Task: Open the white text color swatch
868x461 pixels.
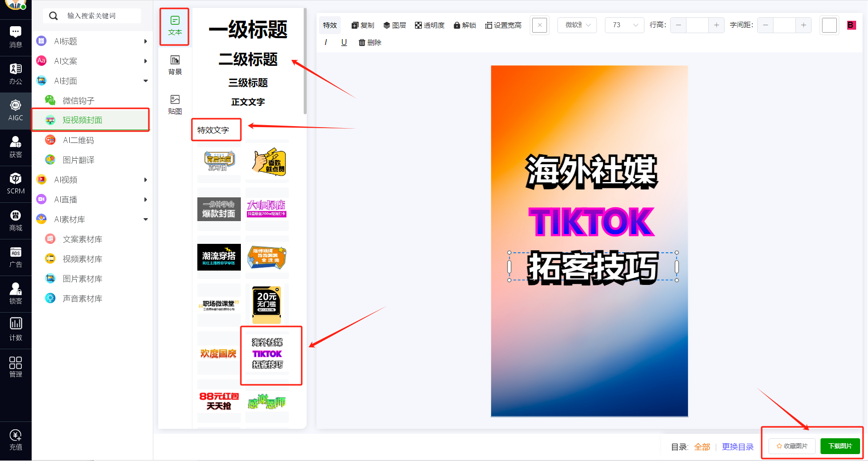Action: click(x=829, y=25)
